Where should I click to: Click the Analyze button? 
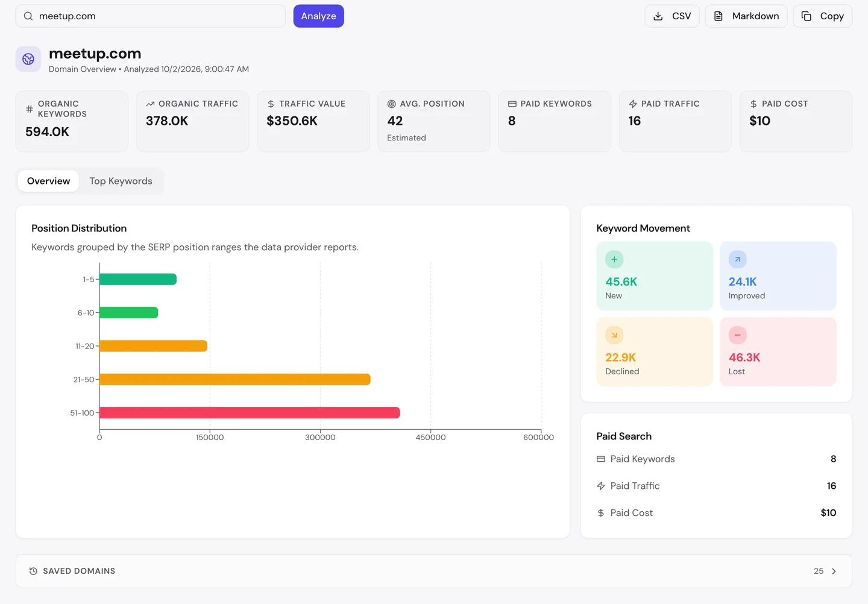(x=319, y=16)
